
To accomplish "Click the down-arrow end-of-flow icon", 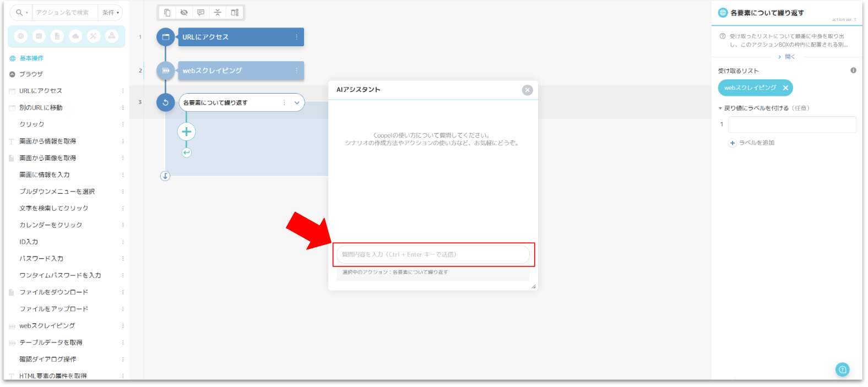I will click(x=165, y=176).
